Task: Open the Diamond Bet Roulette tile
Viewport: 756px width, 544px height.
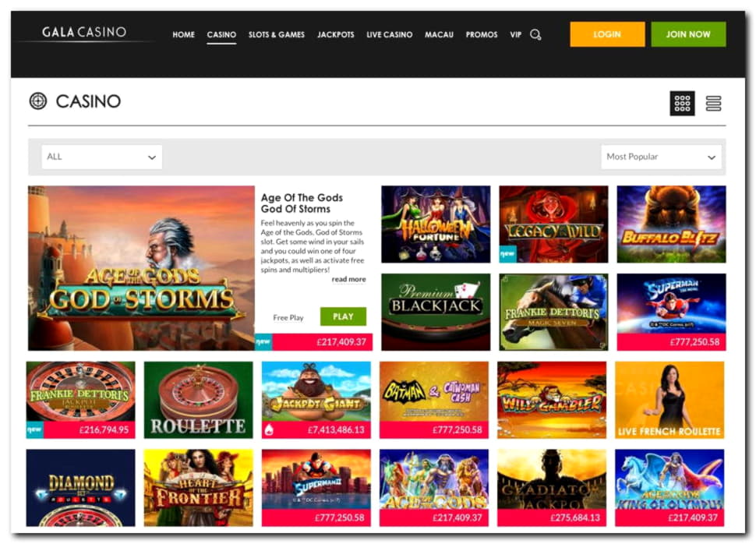Action: tap(80, 488)
